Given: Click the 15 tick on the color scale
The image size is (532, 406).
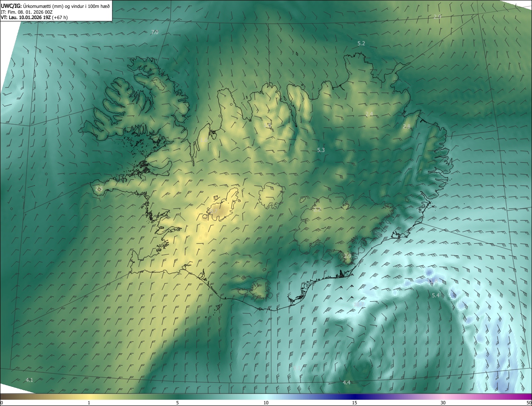Looking at the screenshot, I should click(x=355, y=403).
